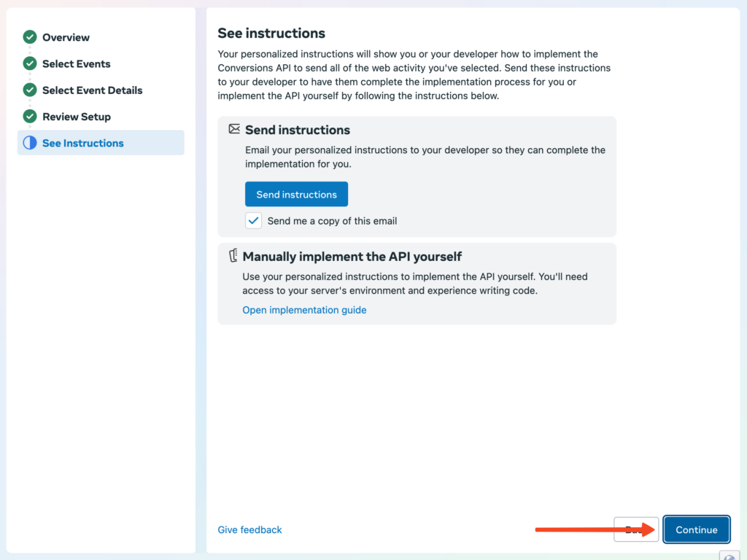Uncheck the Send me a copy checkbox

253,220
